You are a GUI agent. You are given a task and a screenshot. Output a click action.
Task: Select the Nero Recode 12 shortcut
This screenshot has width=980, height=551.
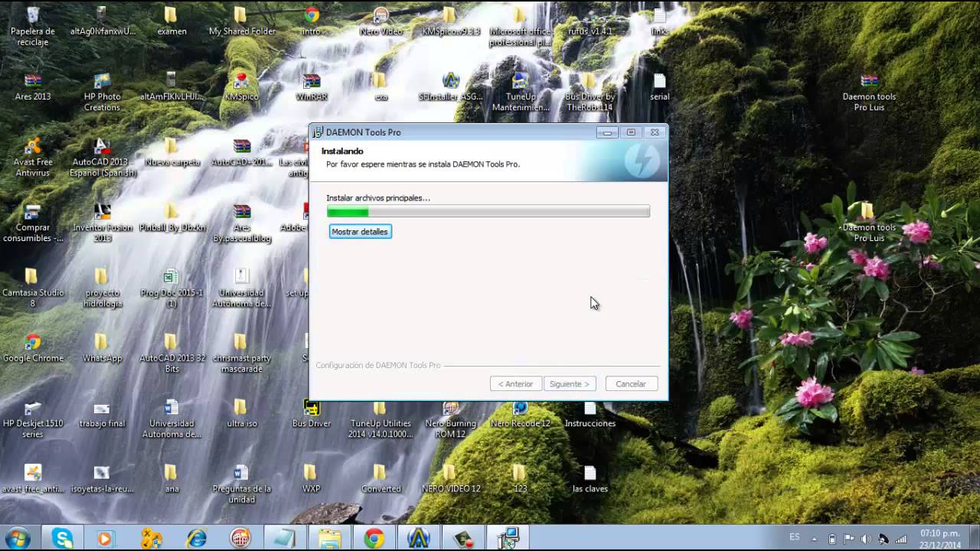(520, 412)
